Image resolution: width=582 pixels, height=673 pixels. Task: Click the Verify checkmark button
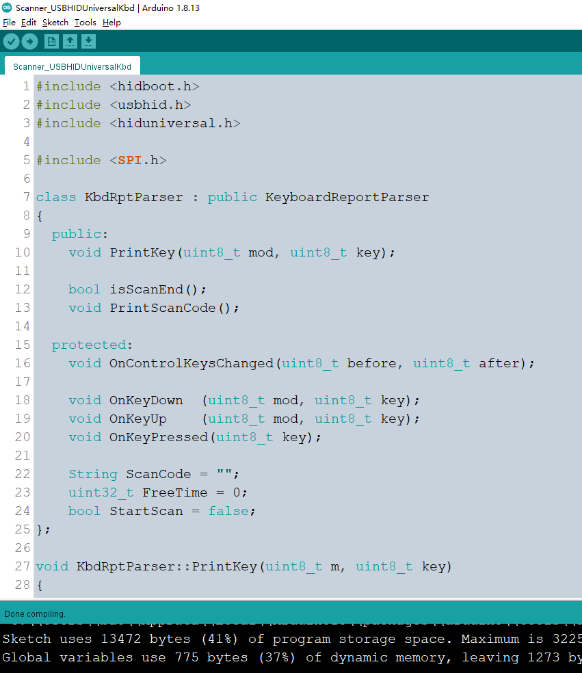pos(11,42)
